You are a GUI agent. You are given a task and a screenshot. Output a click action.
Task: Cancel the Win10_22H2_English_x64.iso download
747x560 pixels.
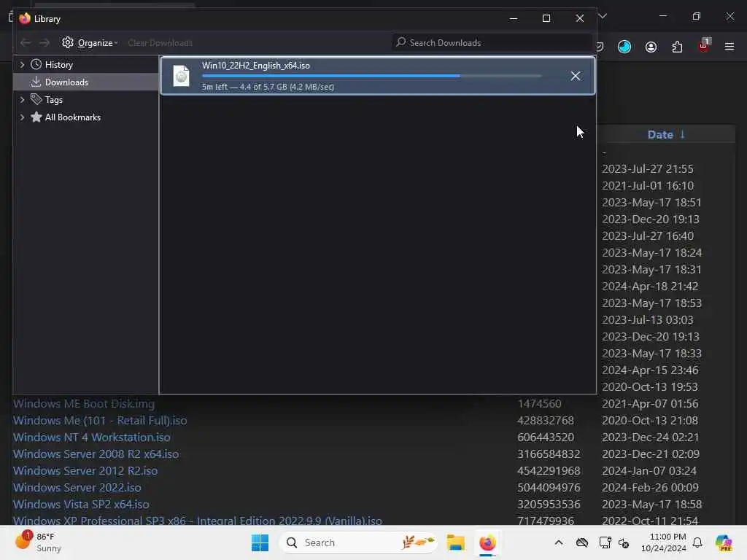coord(576,76)
